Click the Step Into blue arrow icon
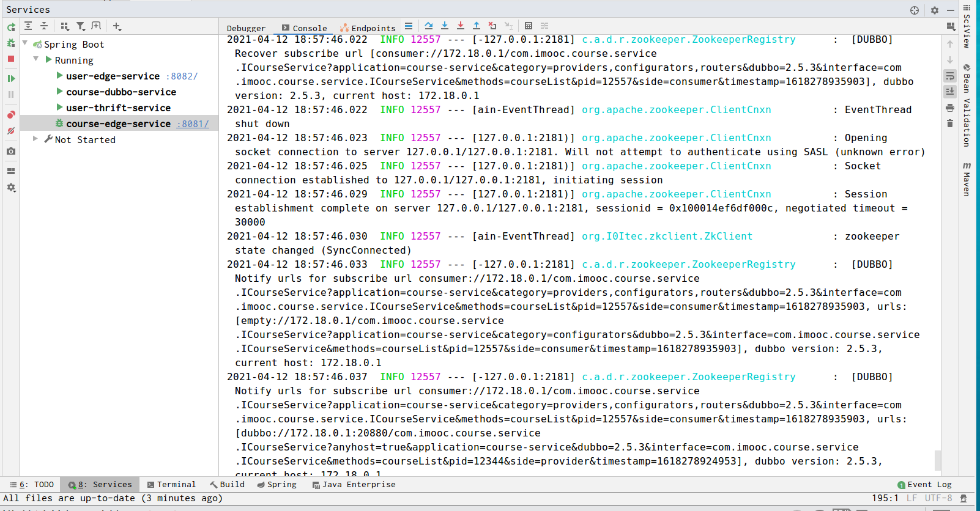This screenshot has height=511, width=980. 445,26
